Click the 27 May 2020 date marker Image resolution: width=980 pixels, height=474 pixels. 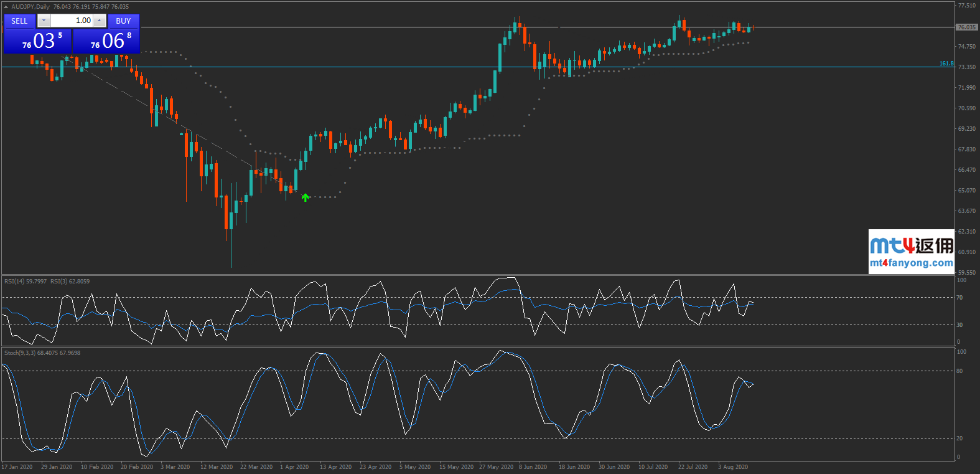(496, 467)
